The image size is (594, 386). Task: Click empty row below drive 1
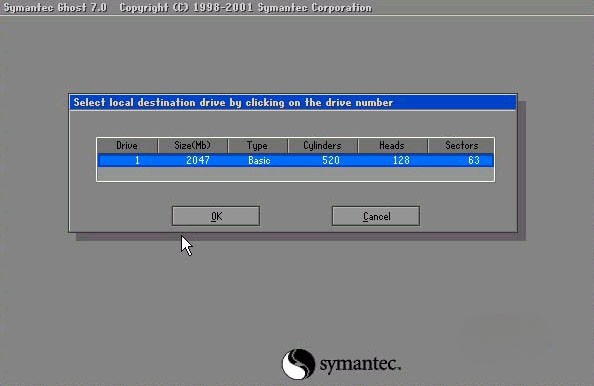(x=295, y=173)
